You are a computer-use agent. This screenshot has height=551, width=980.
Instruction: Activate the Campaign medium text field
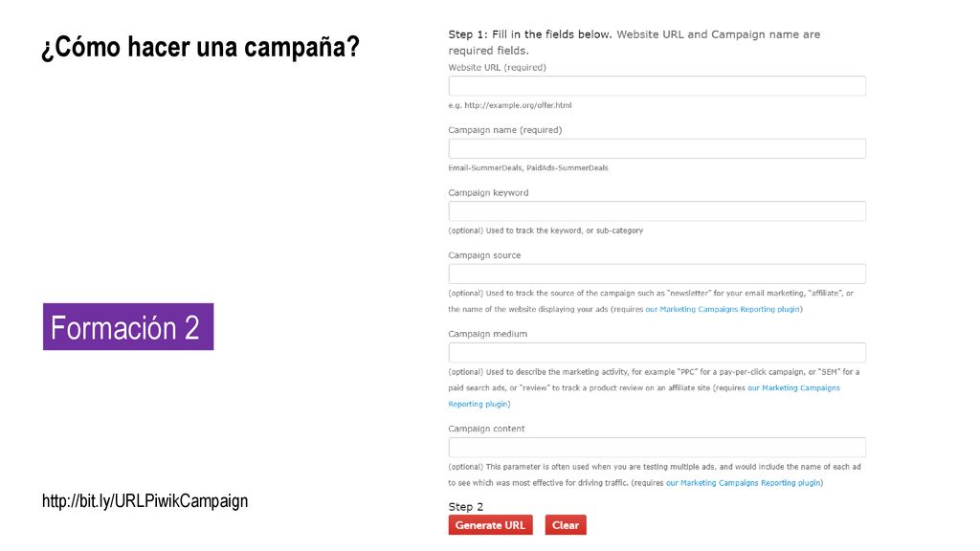pyautogui.click(x=657, y=352)
